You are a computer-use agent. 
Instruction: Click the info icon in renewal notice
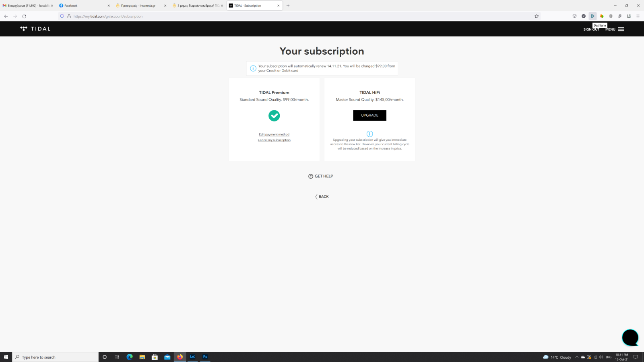pos(253,68)
